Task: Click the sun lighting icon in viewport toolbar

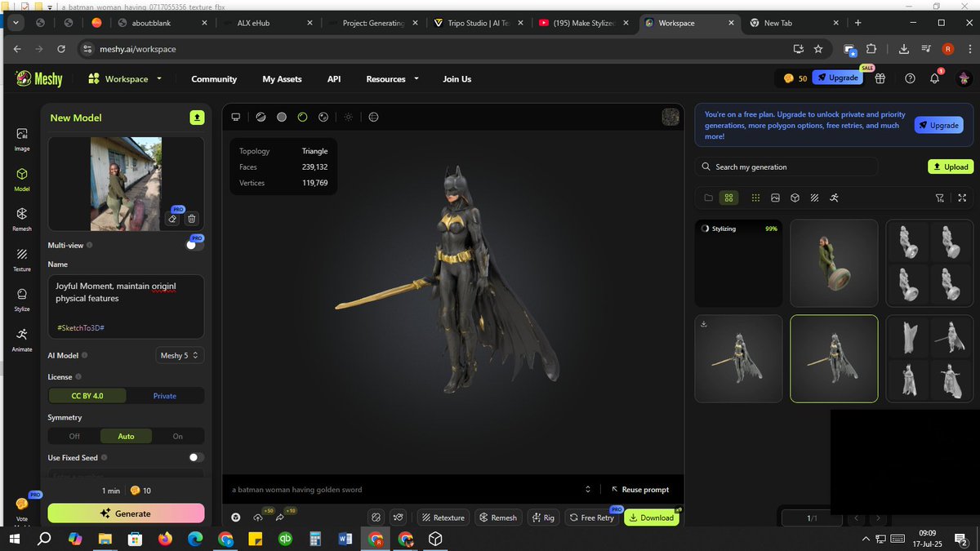Action: (x=348, y=117)
